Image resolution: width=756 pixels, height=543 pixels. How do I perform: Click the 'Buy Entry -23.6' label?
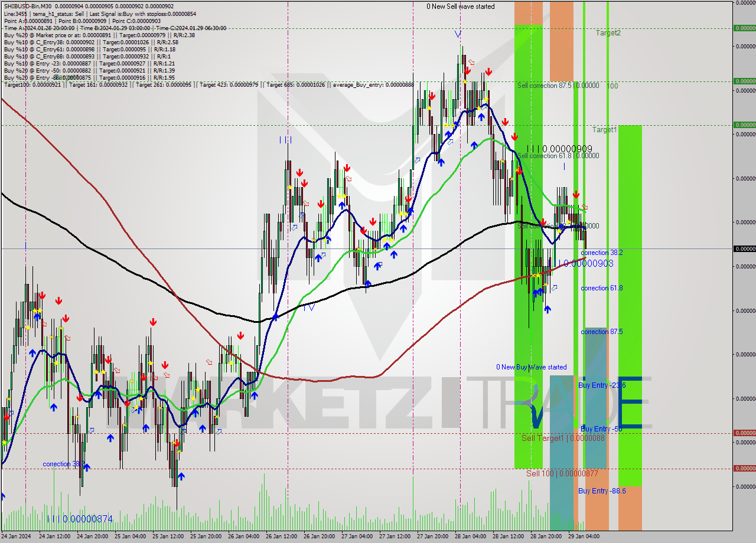[x=602, y=385]
